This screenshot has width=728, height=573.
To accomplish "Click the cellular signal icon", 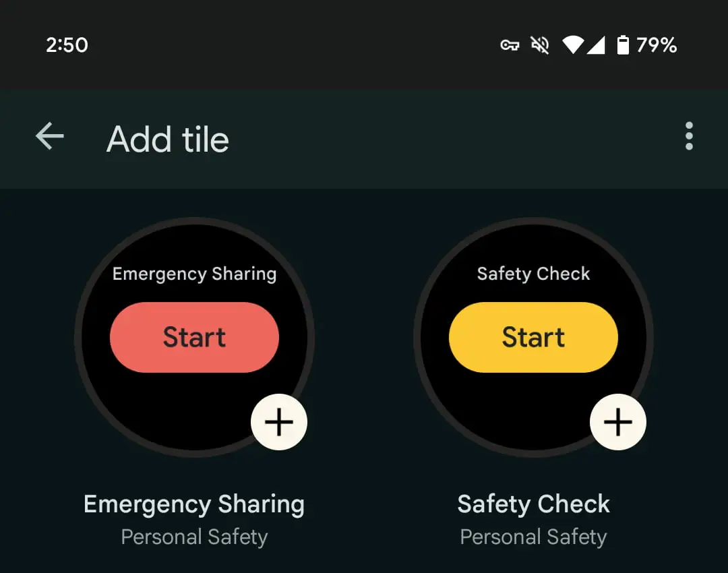I will pos(596,45).
